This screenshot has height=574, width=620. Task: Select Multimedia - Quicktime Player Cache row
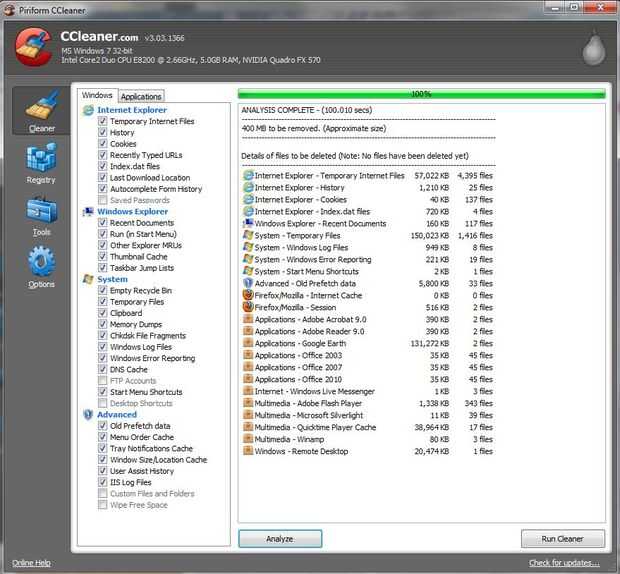[368, 427]
